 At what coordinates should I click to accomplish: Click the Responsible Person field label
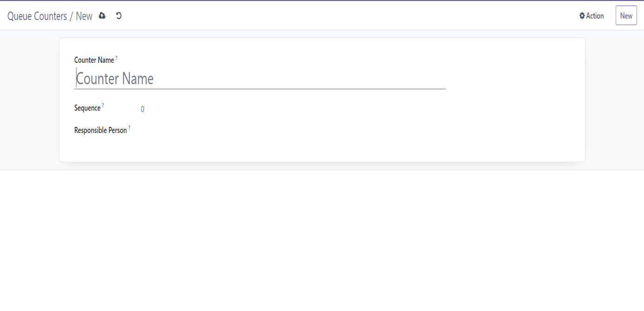[101, 130]
